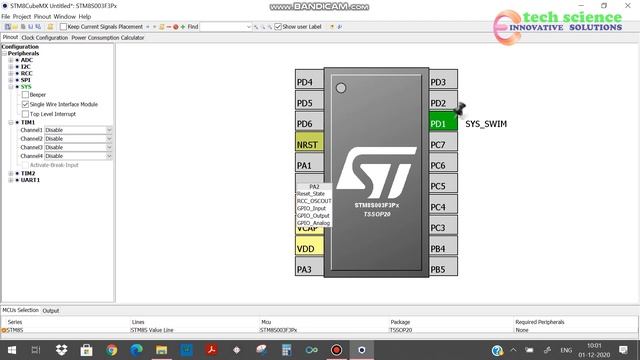This screenshot has width=640, height=360.
Task: Click the green plus zoom-in toolbar icon
Action: (183, 27)
